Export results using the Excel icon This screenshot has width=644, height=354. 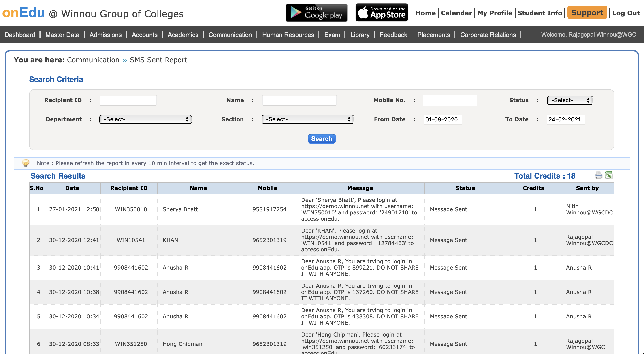click(608, 175)
